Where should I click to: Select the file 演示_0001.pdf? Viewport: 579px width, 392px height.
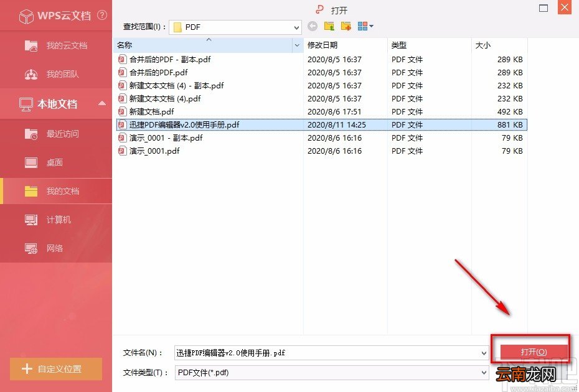point(154,151)
